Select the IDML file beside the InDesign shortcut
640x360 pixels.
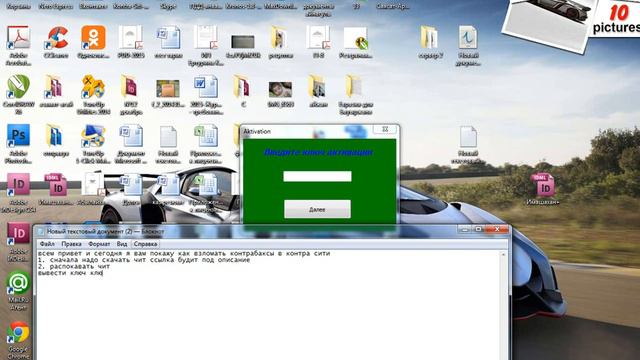click(56, 186)
